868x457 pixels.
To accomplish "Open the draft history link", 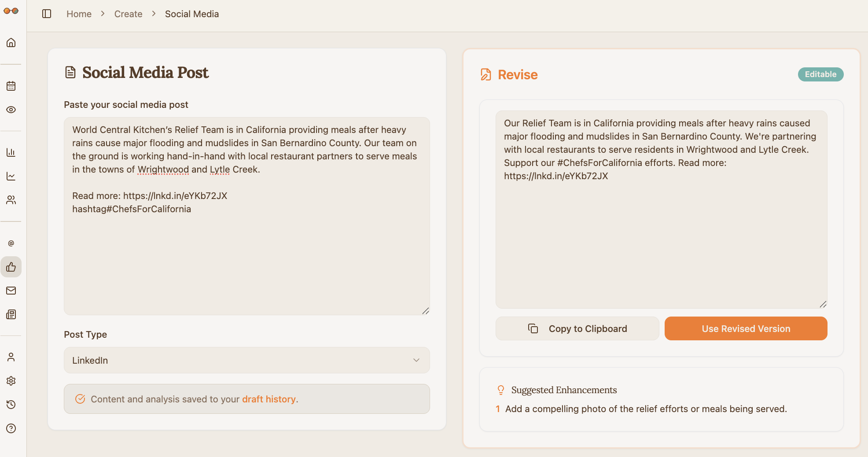I will (269, 399).
